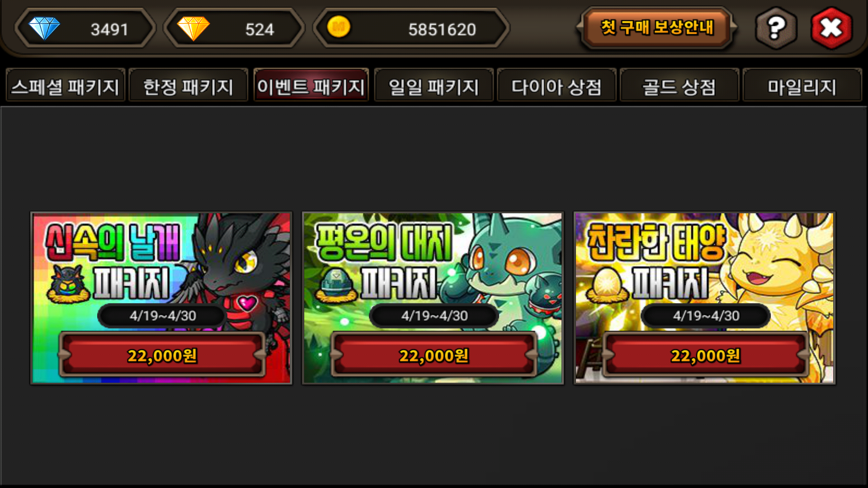Buy 신속의 날개 패키지 for 22,000원

click(x=162, y=355)
